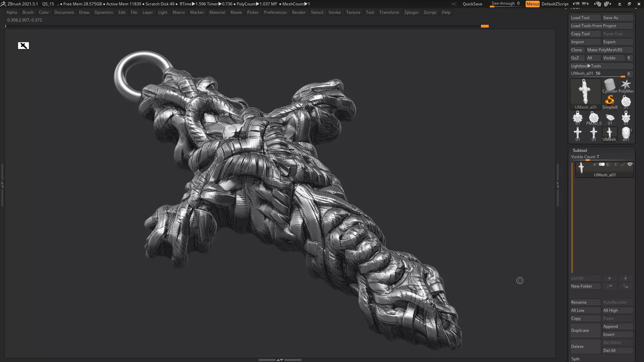This screenshot has height=362, width=644.
Task: Click the Del All button
Action: tap(618, 351)
